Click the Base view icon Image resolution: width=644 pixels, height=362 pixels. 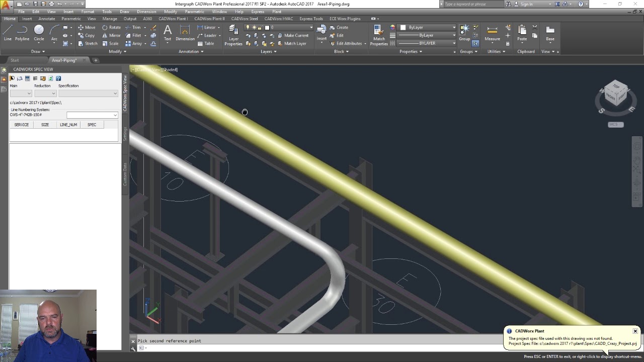[550, 33]
